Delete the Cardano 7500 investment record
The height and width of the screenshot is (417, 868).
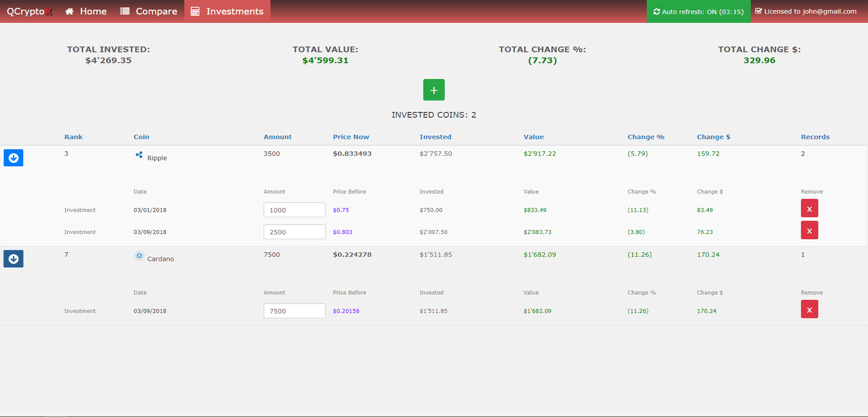tap(809, 310)
